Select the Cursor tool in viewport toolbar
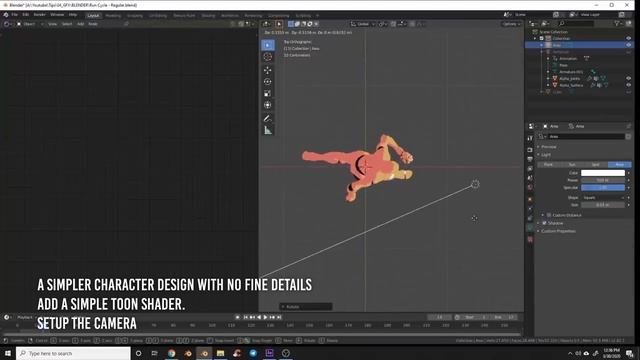 pos(268,57)
